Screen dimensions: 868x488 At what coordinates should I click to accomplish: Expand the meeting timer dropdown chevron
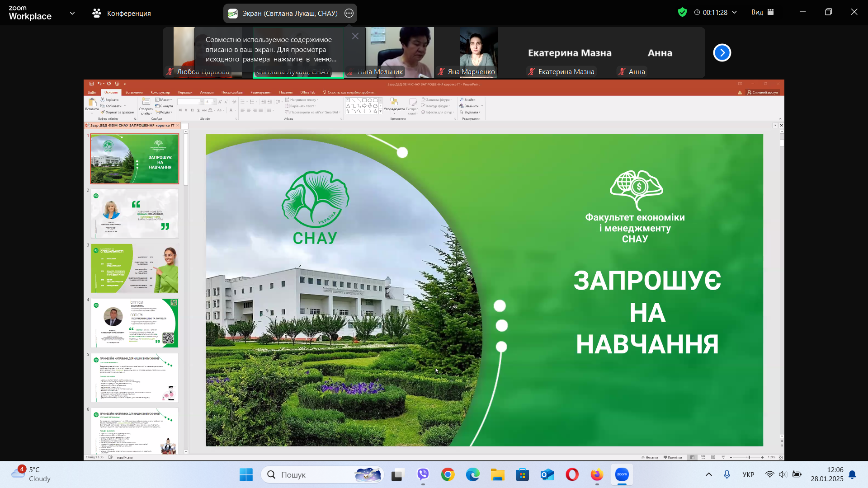pyautogui.click(x=734, y=12)
